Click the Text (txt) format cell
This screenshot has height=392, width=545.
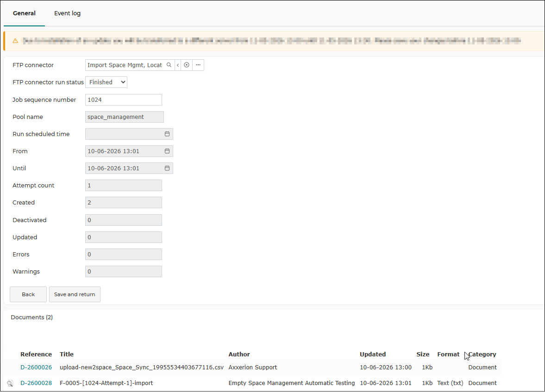point(451,383)
